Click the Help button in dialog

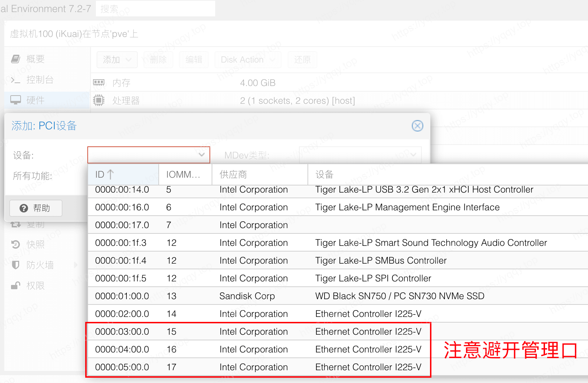36,208
